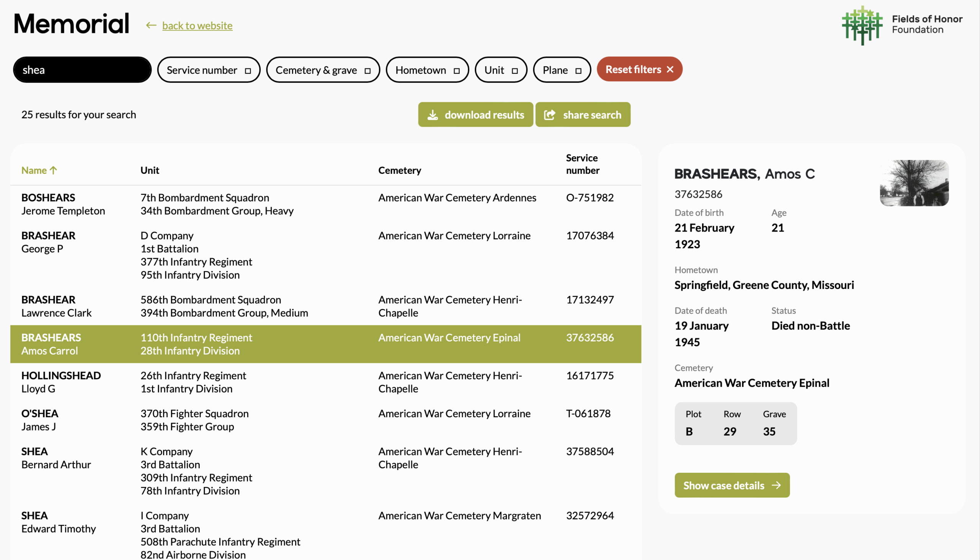This screenshot has width=980, height=560.
Task: Click the X icon on Reset filters
Action: (670, 70)
